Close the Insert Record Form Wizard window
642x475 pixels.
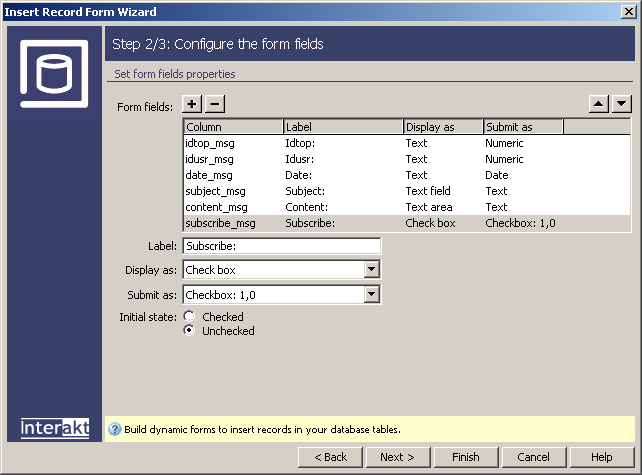coord(628,11)
